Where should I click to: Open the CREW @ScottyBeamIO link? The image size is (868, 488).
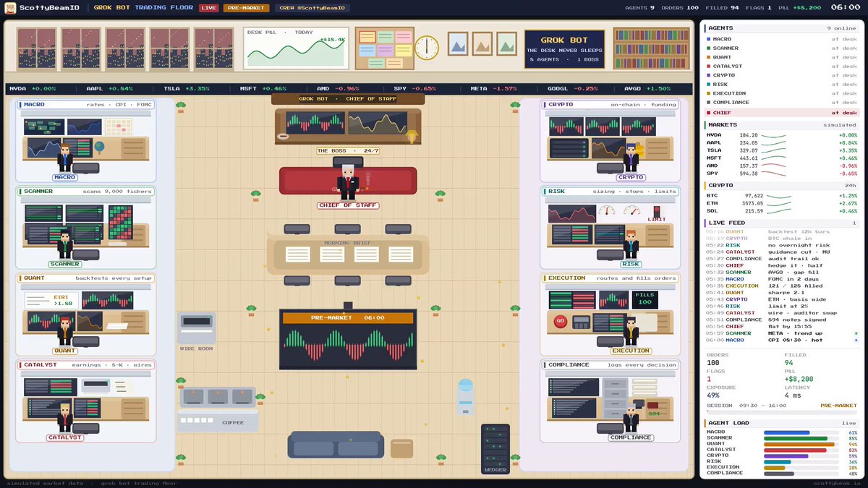(x=312, y=8)
